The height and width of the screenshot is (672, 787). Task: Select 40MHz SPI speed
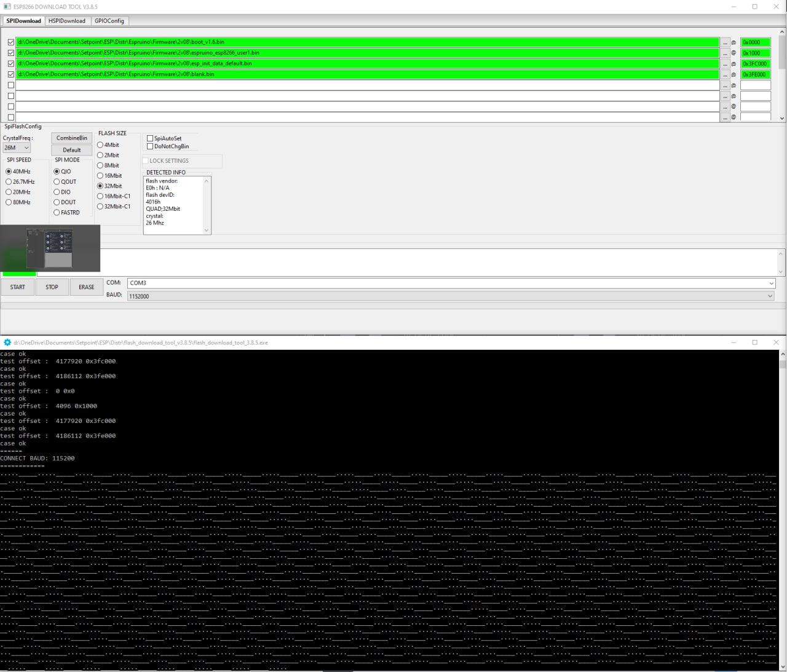click(x=9, y=172)
